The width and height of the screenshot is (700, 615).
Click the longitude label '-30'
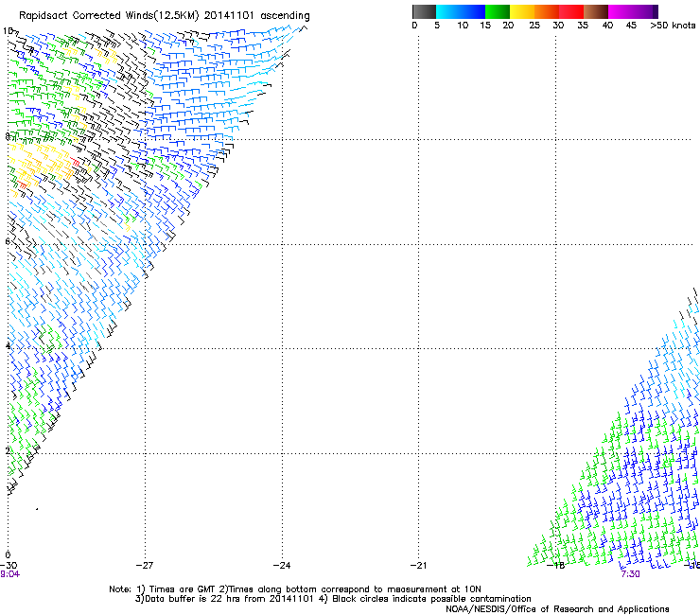pos(9,566)
